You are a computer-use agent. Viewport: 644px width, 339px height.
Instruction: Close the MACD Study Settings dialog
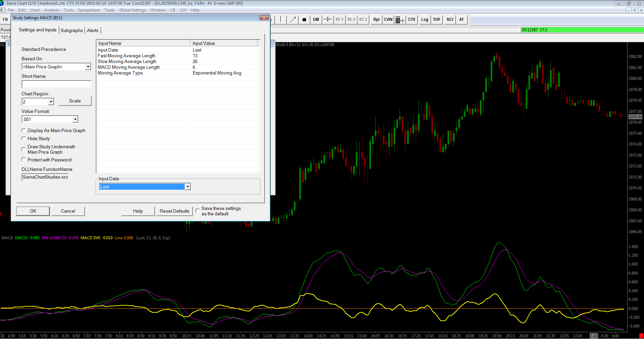point(264,18)
